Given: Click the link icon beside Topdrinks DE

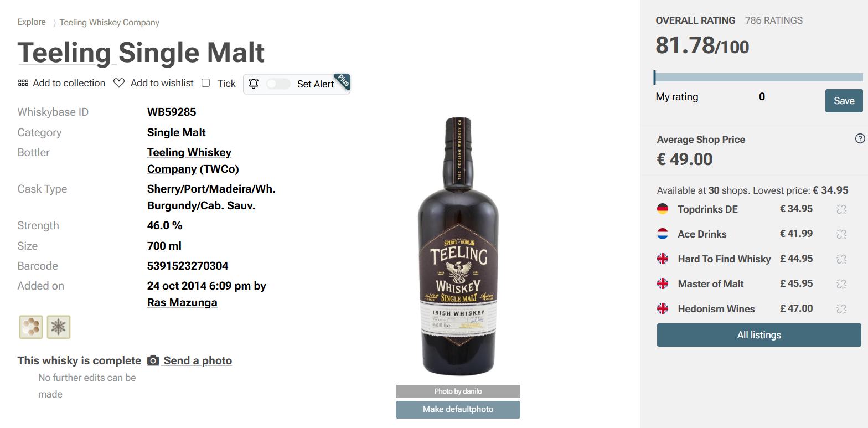Looking at the screenshot, I should pos(841,209).
